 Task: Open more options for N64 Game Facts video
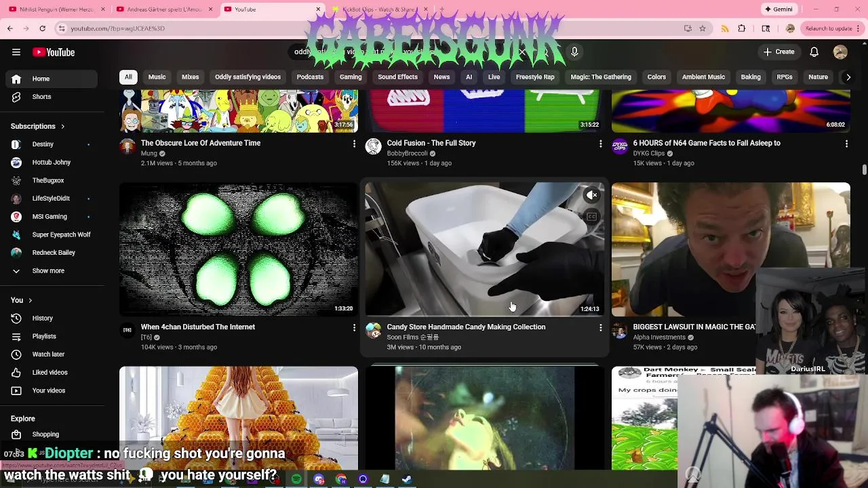click(x=846, y=144)
